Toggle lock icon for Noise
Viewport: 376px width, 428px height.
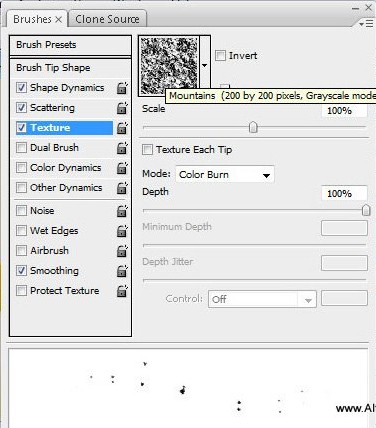tap(122, 211)
